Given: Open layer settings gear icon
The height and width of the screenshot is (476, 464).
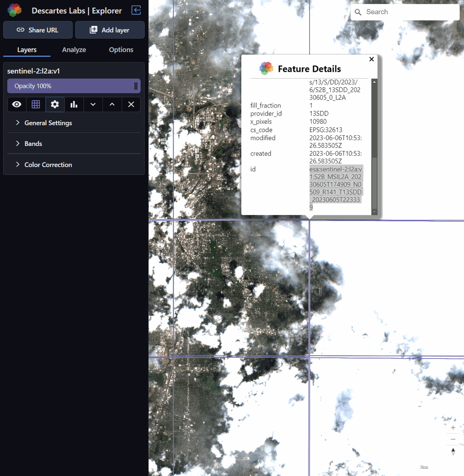Looking at the screenshot, I should pyautogui.click(x=55, y=104).
